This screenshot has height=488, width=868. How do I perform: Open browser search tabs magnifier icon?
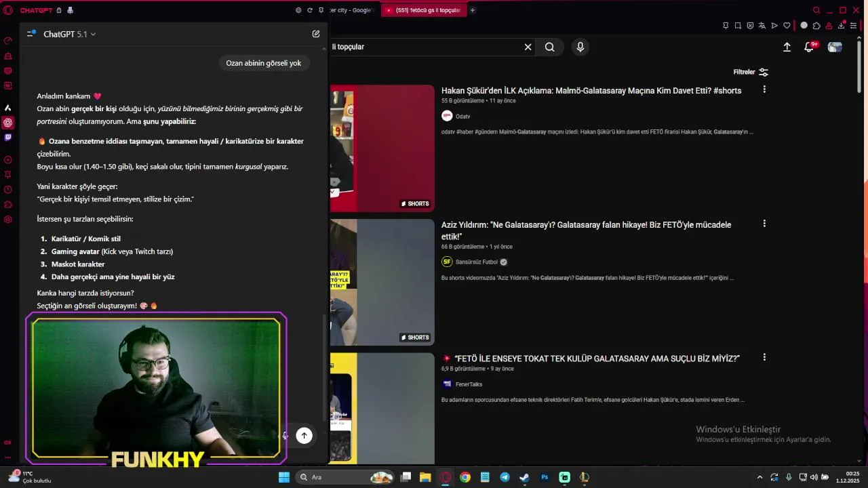pos(816,10)
